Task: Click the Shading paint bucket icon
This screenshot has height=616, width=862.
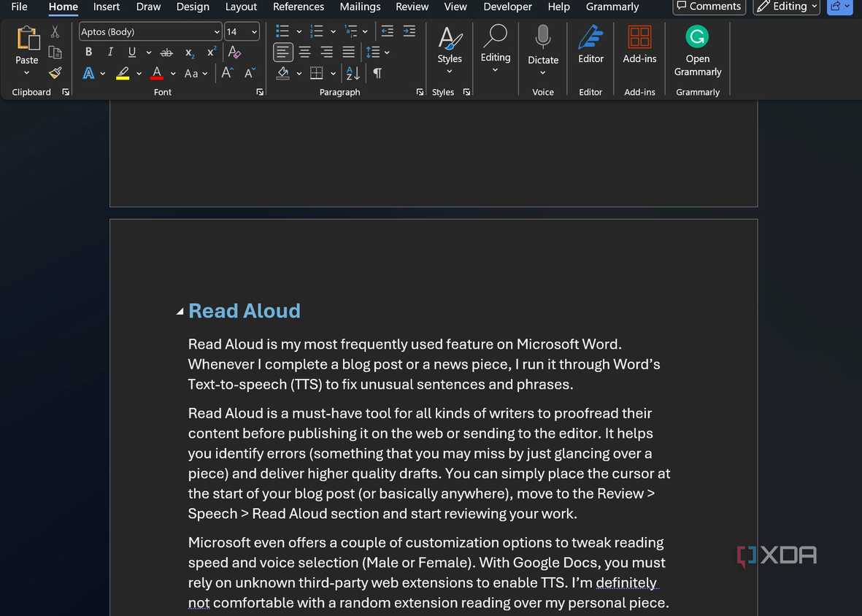Action: [282, 73]
